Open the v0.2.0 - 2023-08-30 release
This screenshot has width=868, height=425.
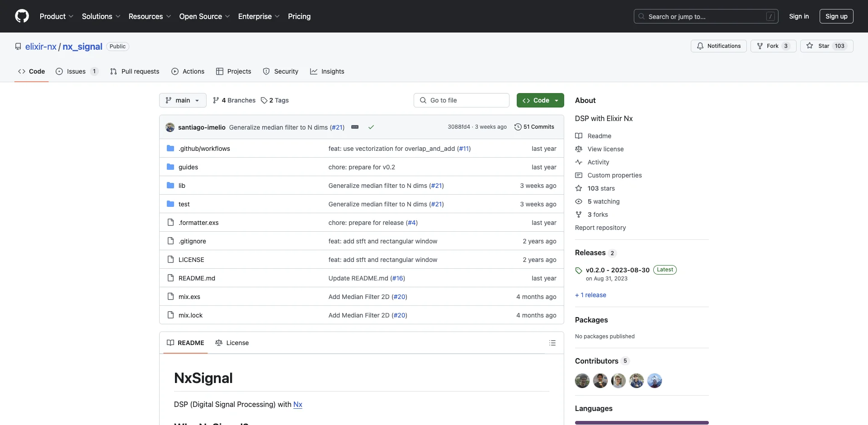click(618, 270)
